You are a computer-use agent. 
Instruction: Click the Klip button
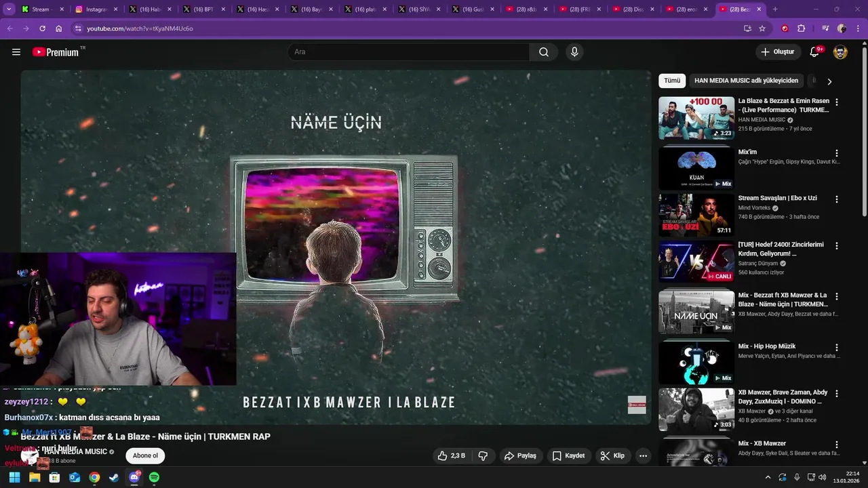(612, 456)
